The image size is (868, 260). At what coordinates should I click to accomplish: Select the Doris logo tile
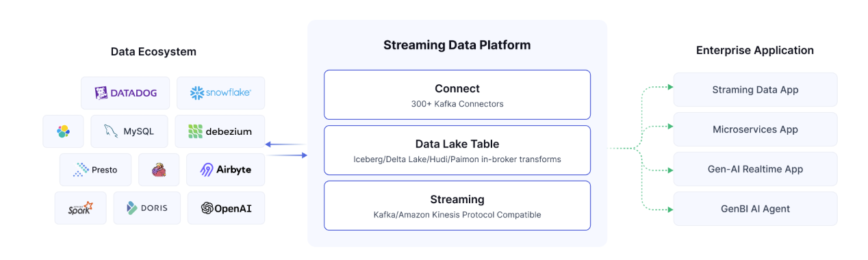coord(146,208)
